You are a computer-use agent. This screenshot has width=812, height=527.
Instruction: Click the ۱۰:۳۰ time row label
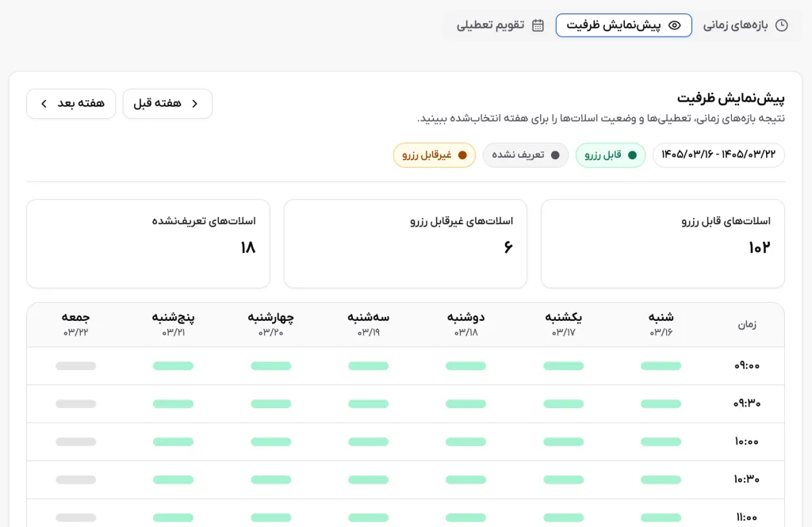click(747, 480)
